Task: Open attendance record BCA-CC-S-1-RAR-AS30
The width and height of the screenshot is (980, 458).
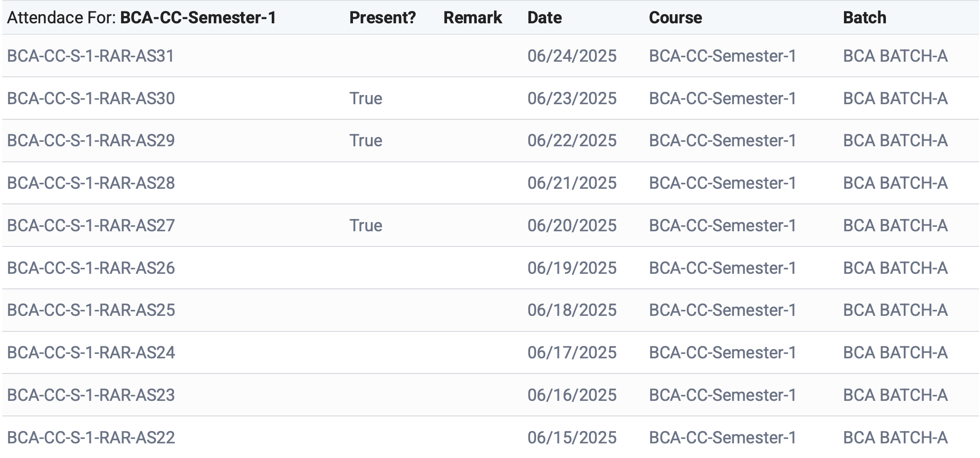Action: 91,99
